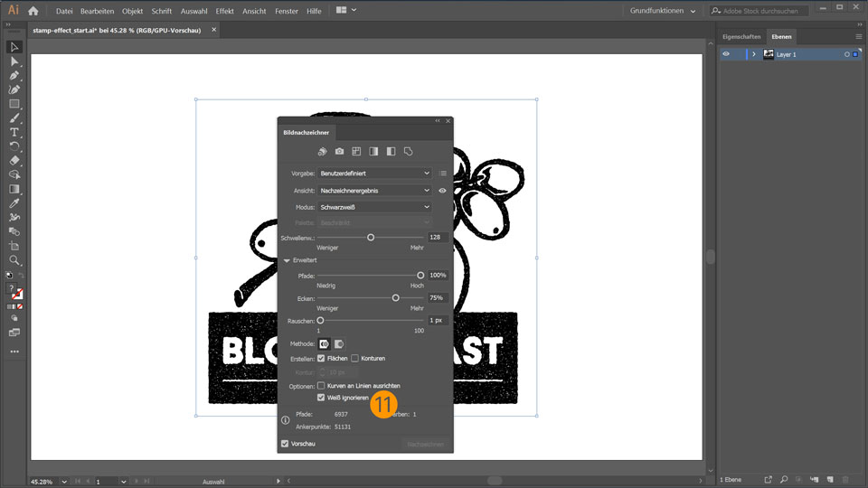Click the High Color camera preset icon
Viewport: 868px width, 488px height.
(339, 152)
